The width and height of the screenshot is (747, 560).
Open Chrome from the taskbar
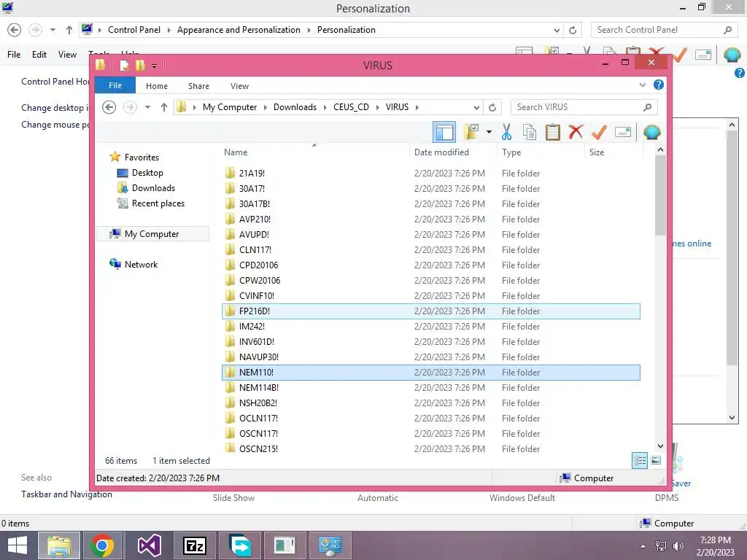click(x=101, y=545)
